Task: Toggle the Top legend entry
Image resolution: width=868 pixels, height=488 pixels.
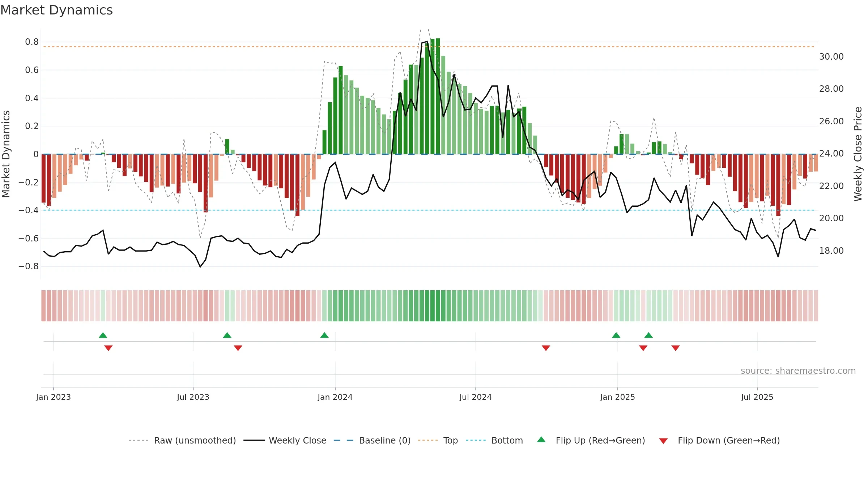Action: coord(438,440)
